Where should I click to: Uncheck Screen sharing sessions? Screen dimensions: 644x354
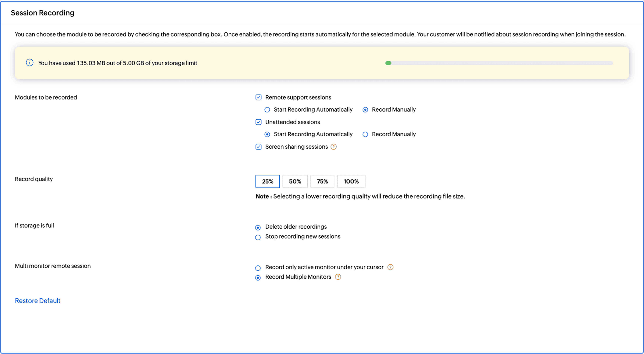258,147
